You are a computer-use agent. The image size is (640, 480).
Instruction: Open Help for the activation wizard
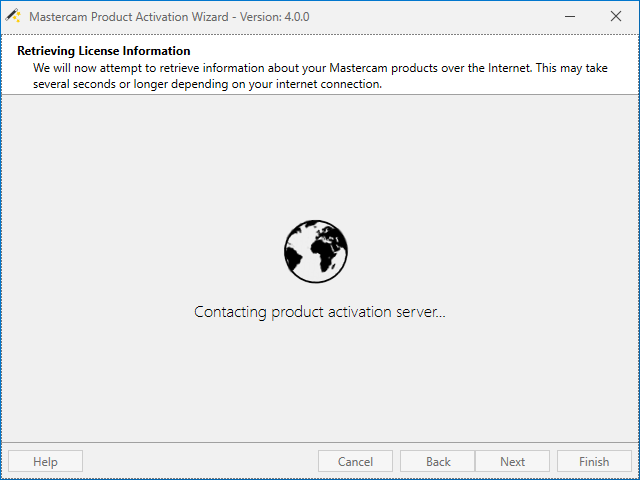[x=45, y=461]
